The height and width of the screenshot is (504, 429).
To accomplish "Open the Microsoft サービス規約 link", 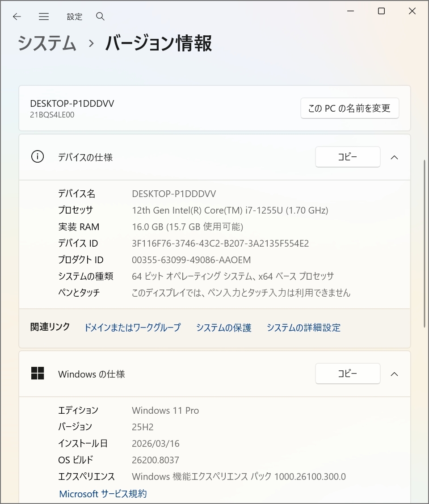I will 102,494.
